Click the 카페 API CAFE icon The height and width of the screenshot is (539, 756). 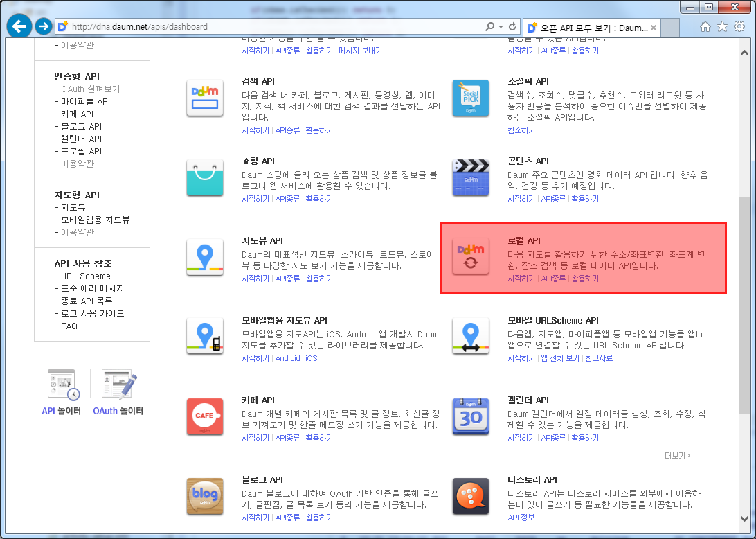205,416
